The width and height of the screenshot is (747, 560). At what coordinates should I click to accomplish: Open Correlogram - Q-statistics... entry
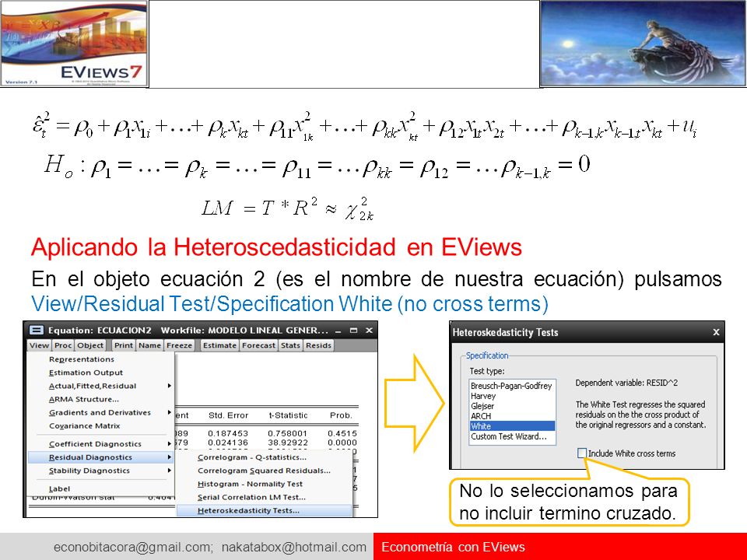click(x=265, y=457)
